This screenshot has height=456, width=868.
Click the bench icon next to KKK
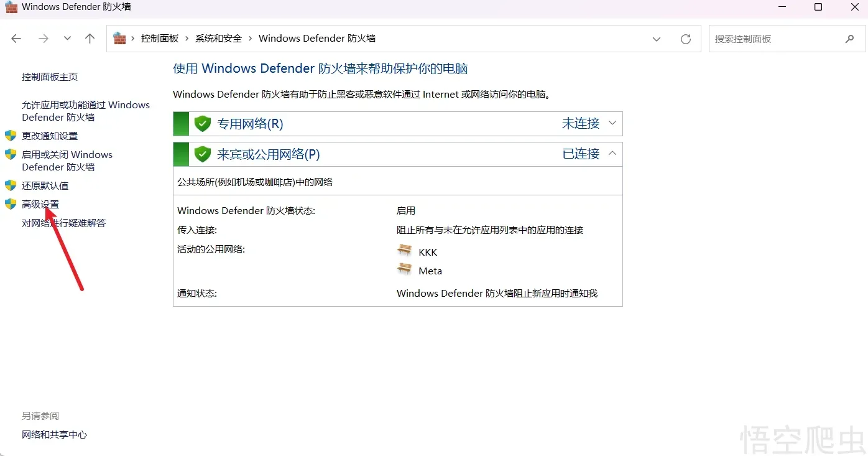pyautogui.click(x=405, y=251)
